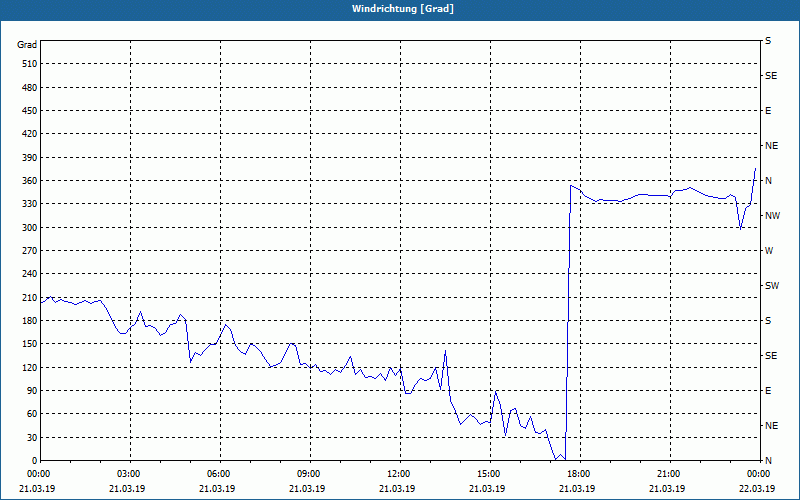
Task: Click the 330 degree axis label
Action: point(30,204)
